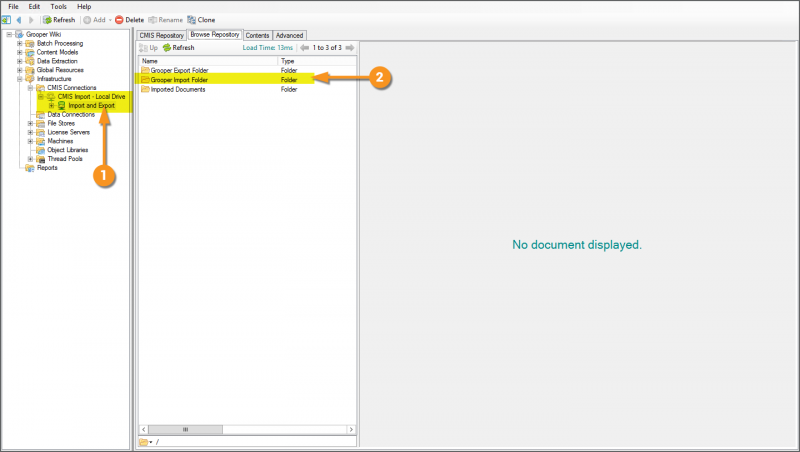Screen dimensions: 800x452
Task: Select Machines in the tree
Action: tap(60, 141)
